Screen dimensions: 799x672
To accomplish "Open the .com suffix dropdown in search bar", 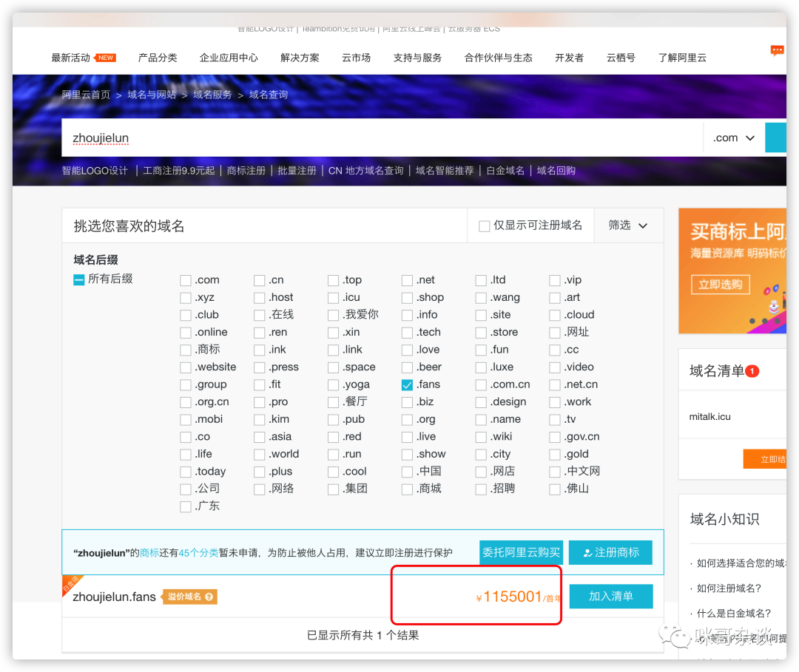I will tap(732, 138).
